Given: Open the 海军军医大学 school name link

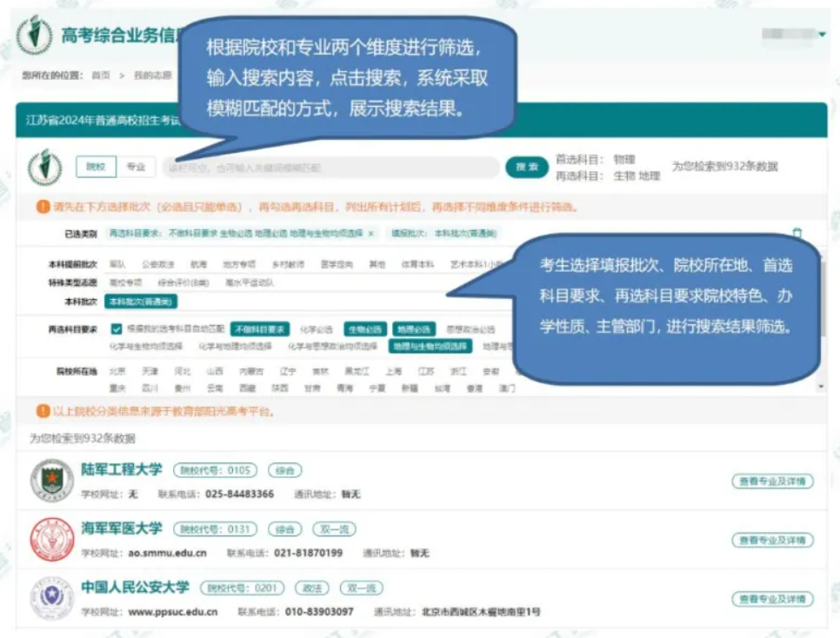Looking at the screenshot, I should [x=122, y=528].
